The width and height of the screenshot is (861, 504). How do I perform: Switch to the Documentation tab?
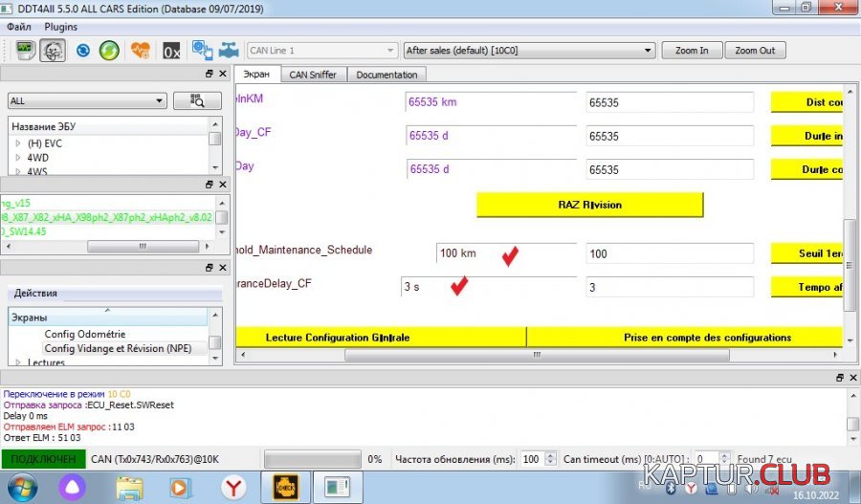pos(386,75)
